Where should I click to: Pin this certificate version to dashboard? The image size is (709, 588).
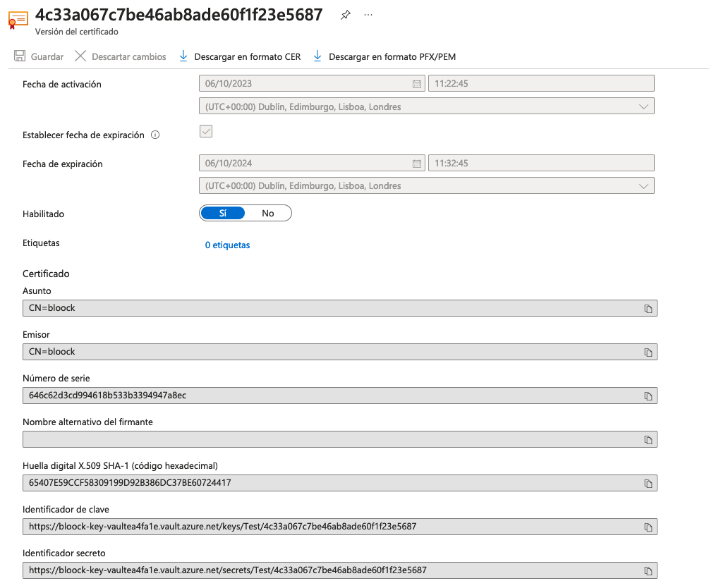[345, 14]
